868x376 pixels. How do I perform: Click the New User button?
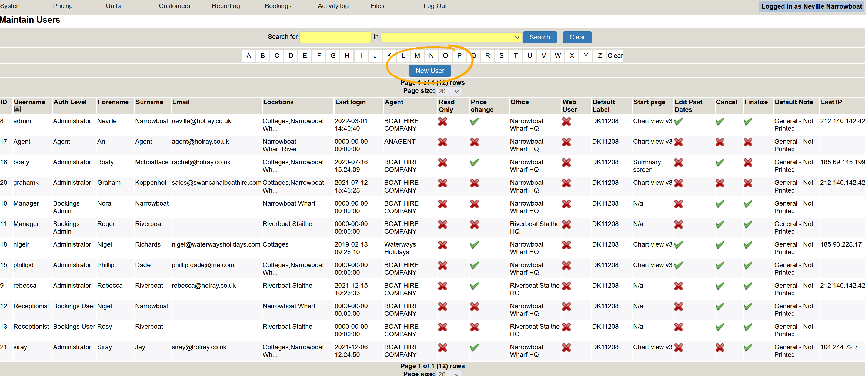pos(429,71)
